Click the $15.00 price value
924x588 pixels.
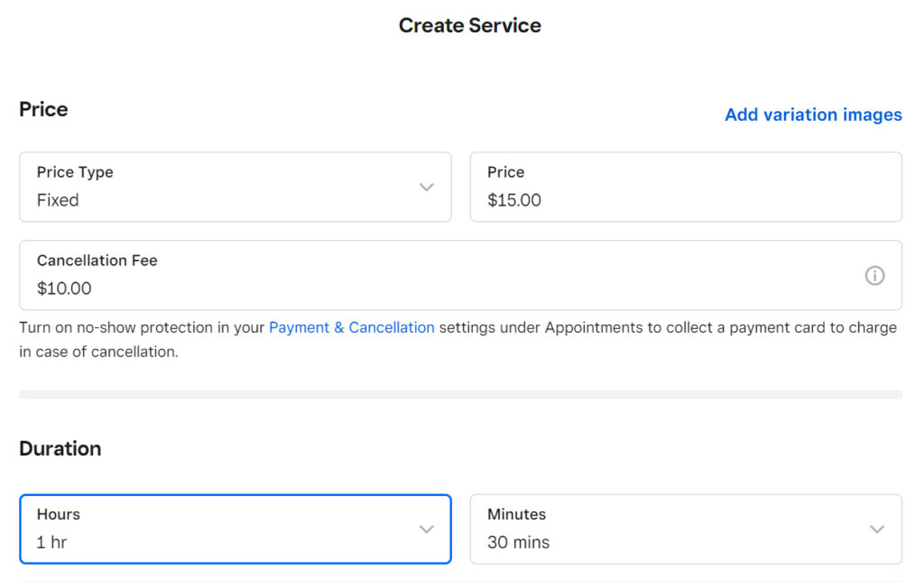513,200
